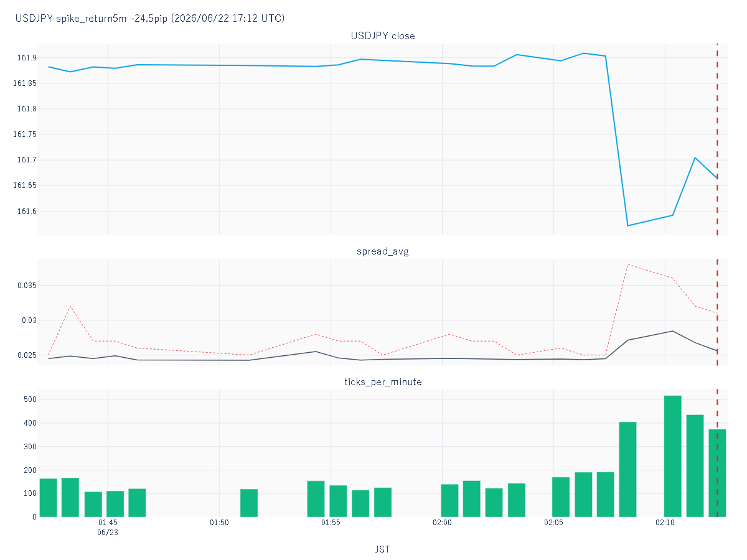Image resolution: width=747 pixels, height=560 pixels.
Task: Click the 161.8 price axis label
Action: (26, 109)
